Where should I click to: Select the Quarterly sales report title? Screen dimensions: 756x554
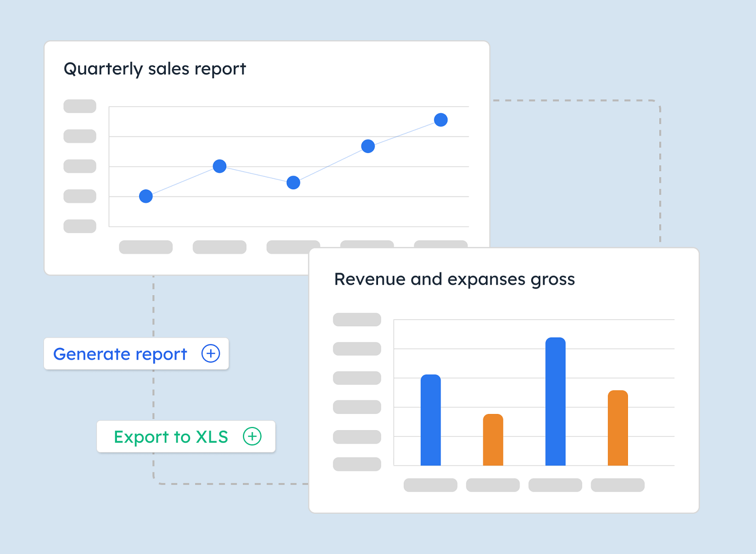pos(155,68)
